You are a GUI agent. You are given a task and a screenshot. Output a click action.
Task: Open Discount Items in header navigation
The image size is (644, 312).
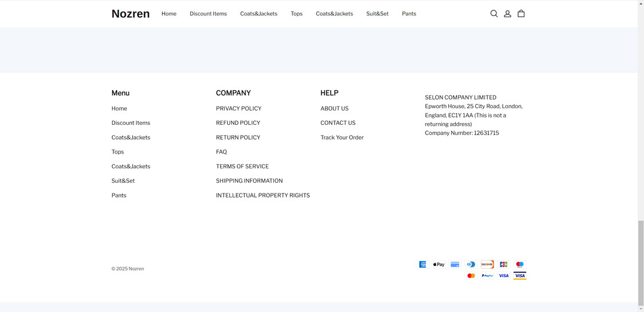tap(208, 14)
